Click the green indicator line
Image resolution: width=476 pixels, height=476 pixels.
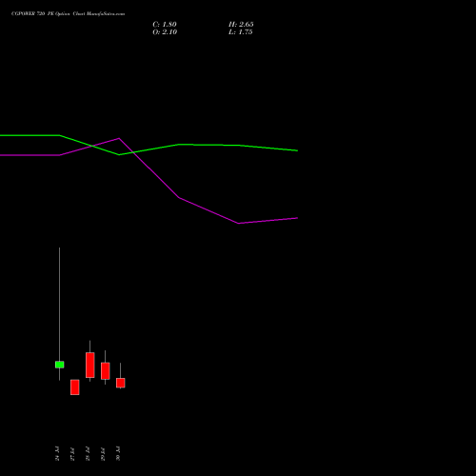click(x=179, y=145)
